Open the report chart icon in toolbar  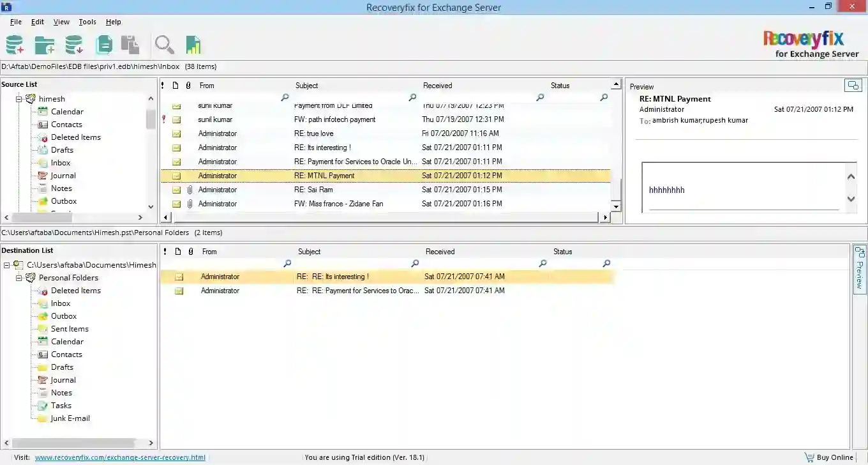coord(193,45)
